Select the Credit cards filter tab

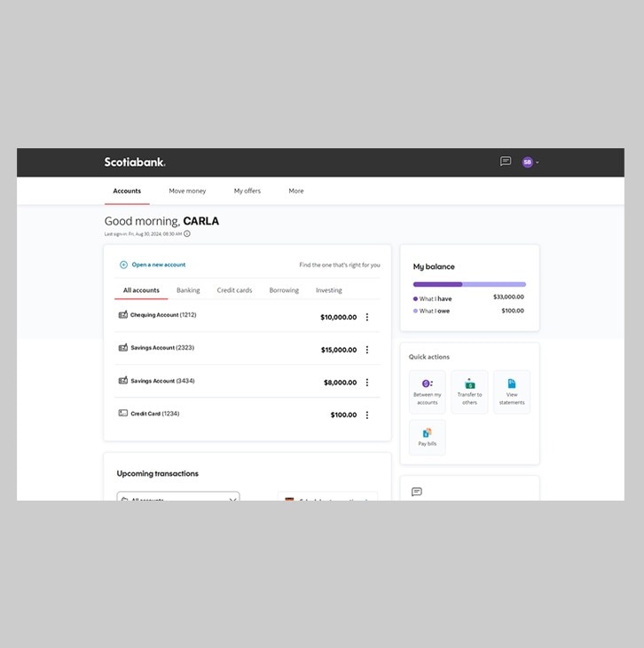pyautogui.click(x=234, y=290)
